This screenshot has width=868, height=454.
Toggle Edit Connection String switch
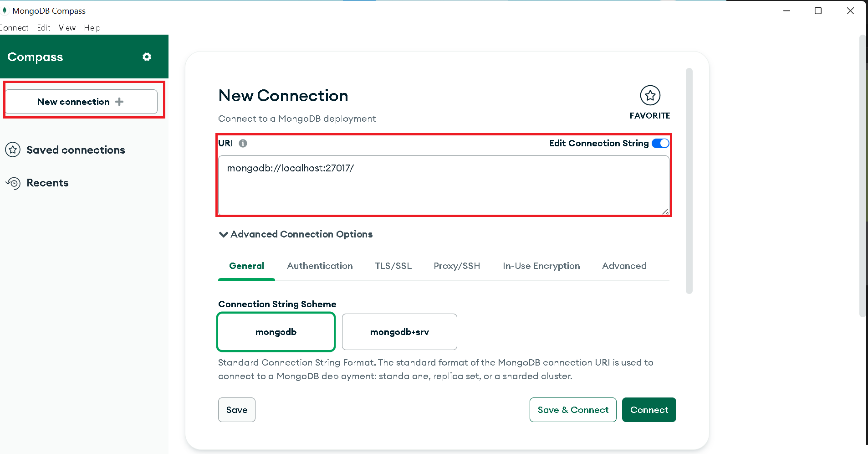[x=660, y=143]
